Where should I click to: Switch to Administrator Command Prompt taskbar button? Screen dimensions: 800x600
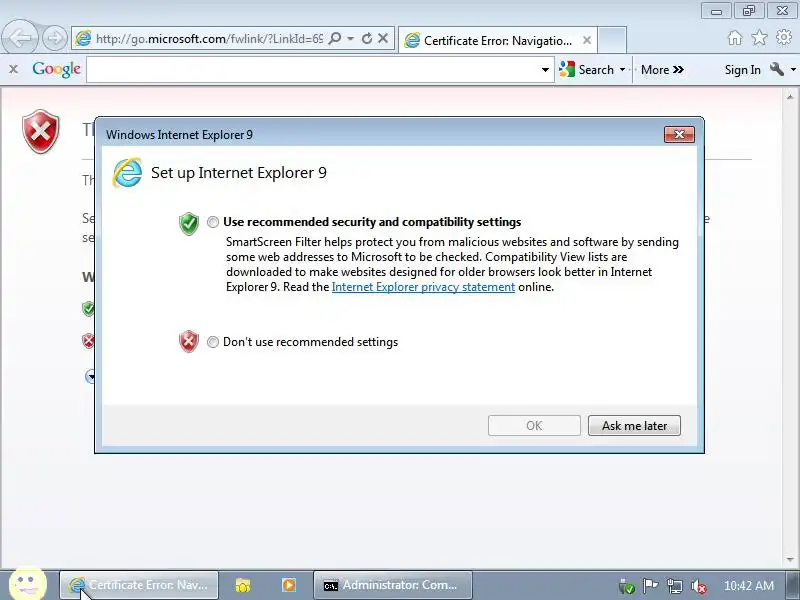tap(392, 585)
